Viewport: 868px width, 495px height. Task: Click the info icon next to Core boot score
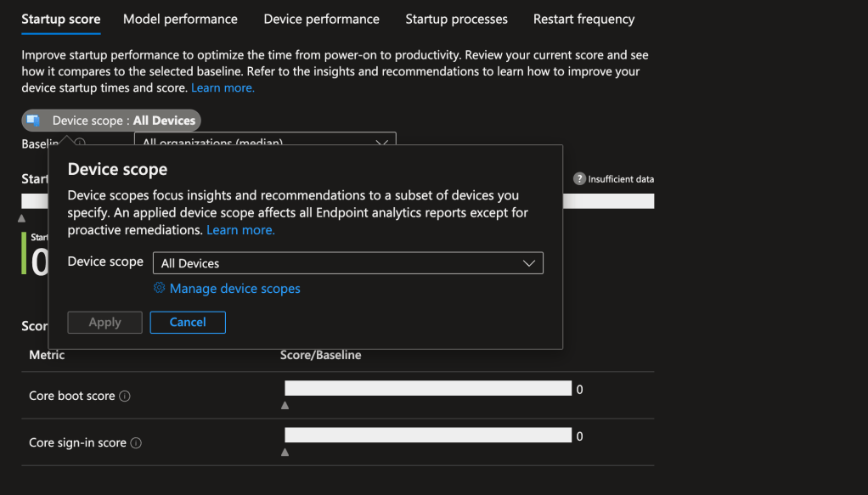(x=125, y=397)
